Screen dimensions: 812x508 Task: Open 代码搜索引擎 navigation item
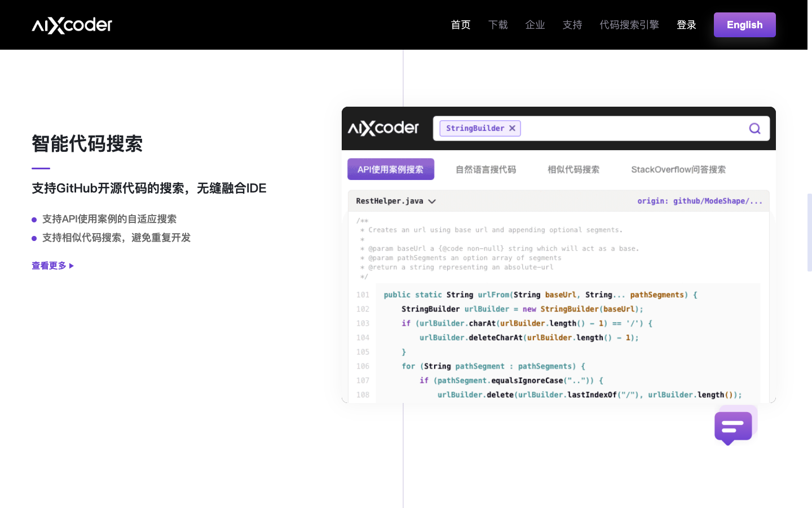pyautogui.click(x=629, y=25)
